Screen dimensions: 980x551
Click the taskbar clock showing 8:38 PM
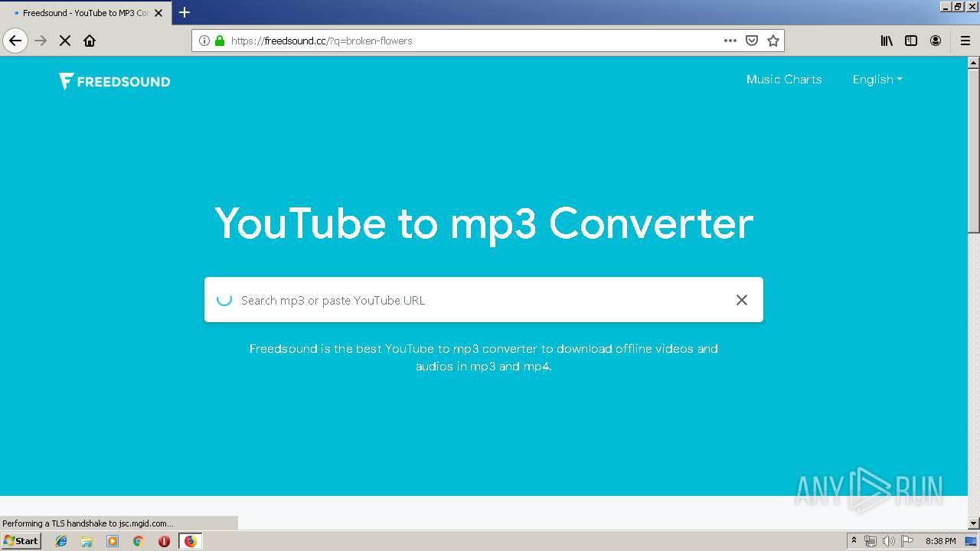coord(941,541)
